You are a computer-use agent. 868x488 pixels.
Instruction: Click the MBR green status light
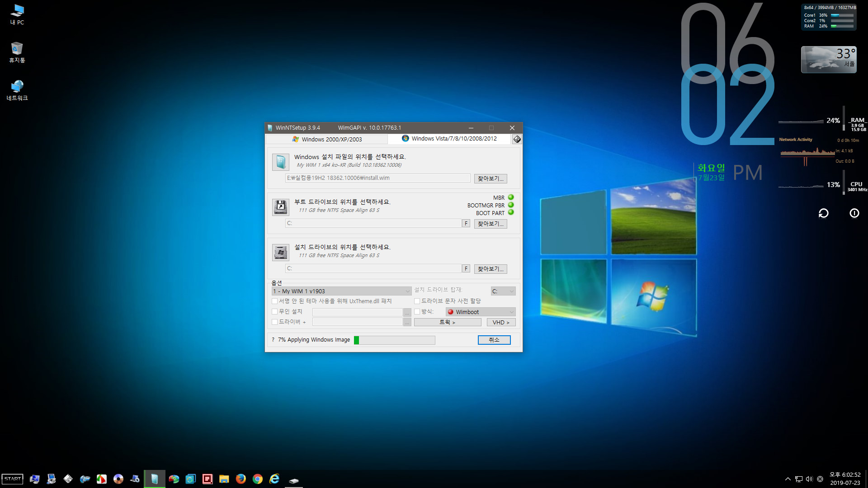[511, 197]
